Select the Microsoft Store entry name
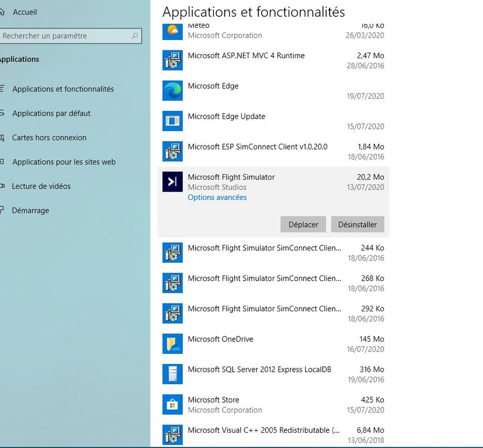 click(213, 400)
